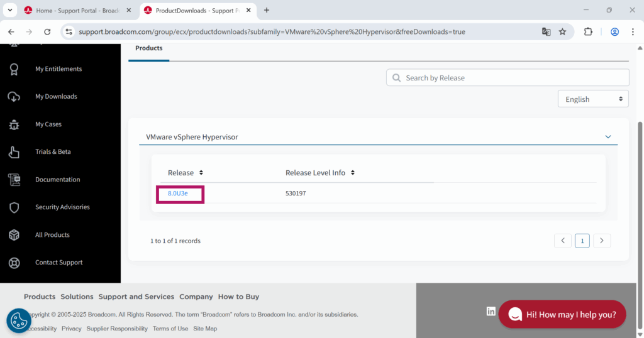Open the 8.0U3e release link
Screen dimensions: 644x338
178,194
